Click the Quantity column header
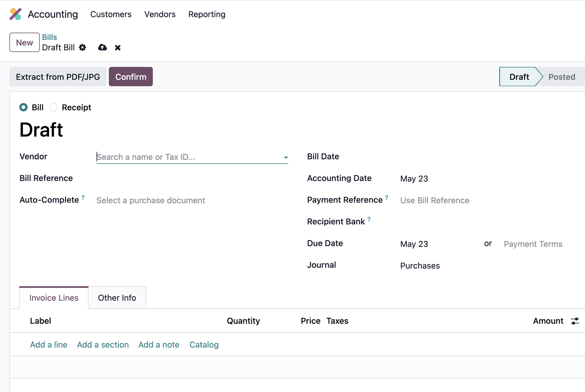The image size is (585, 392). coord(244,321)
